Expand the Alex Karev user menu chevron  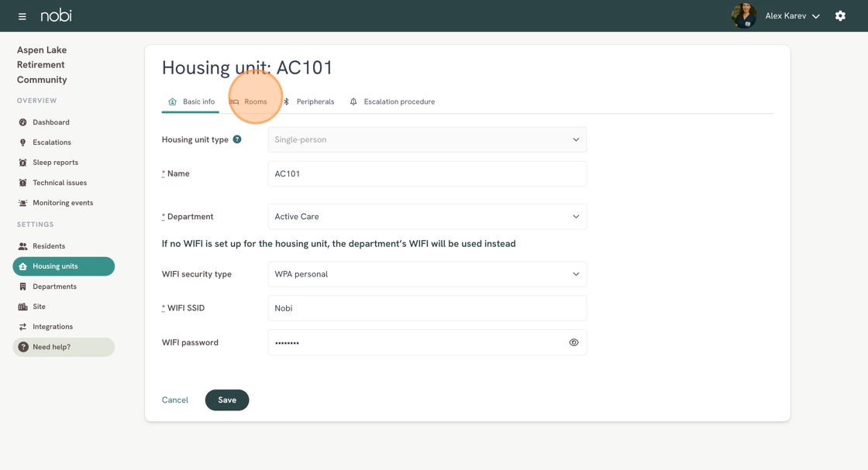pyautogui.click(x=816, y=16)
